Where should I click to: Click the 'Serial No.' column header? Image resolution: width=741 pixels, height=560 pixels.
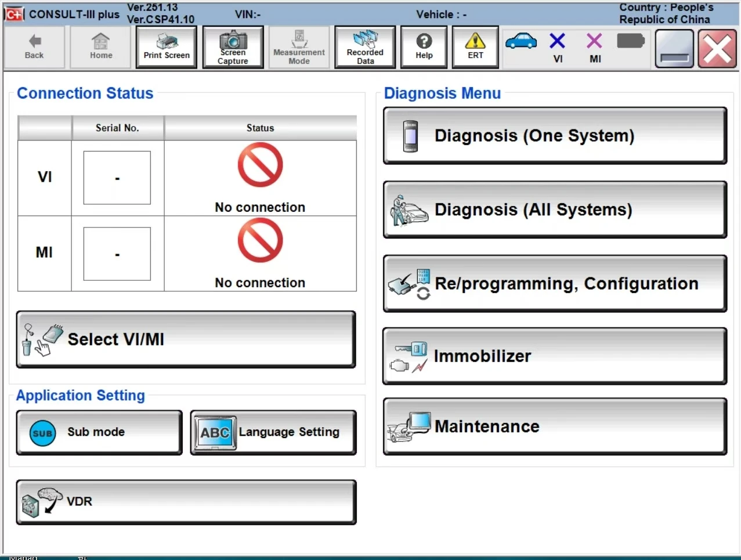point(117,128)
